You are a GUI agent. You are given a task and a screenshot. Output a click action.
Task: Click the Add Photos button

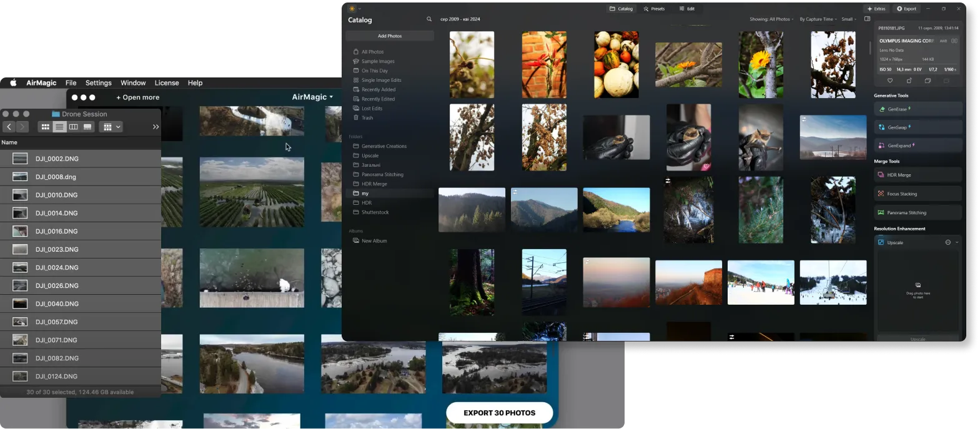click(x=390, y=36)
